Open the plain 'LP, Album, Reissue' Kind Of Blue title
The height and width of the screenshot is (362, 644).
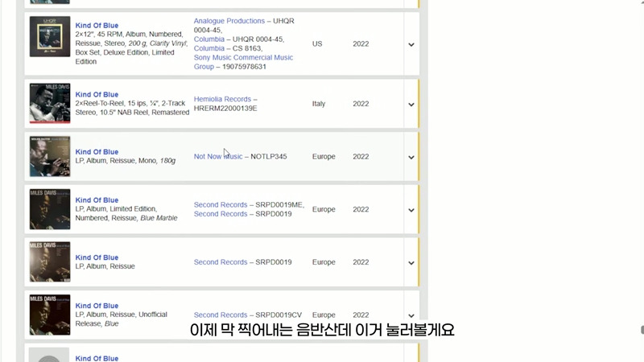97,257
